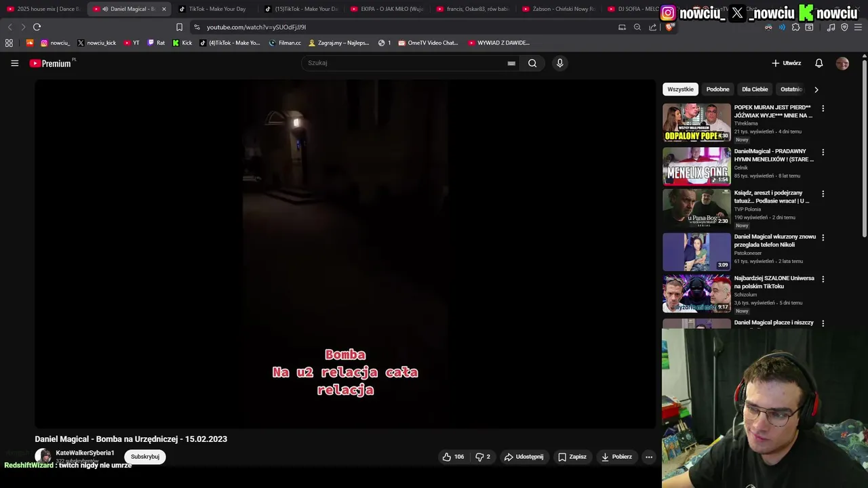Open Filman.cc bookmark
The height and width of the screenshot is (488, 868).
(x=285, y=43)
